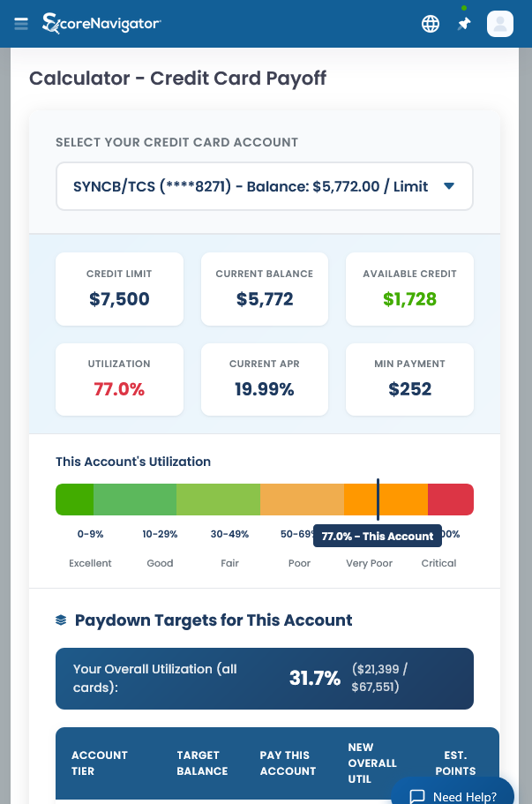The height and width of the screenshot is (804, 532).
Task: Click the green notification dot in header
Action: 464,9
